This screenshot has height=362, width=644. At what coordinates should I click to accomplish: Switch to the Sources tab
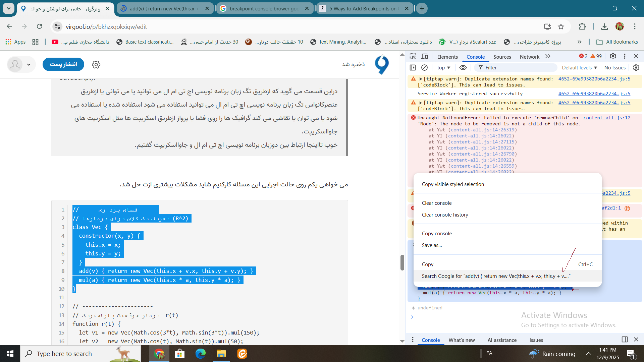click(x=502, y=57)
